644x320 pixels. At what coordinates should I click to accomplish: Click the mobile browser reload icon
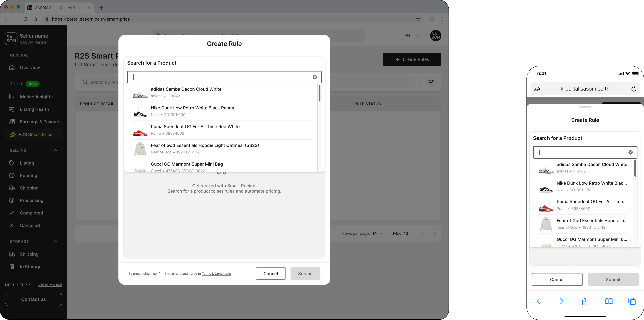tap(634, 89)
